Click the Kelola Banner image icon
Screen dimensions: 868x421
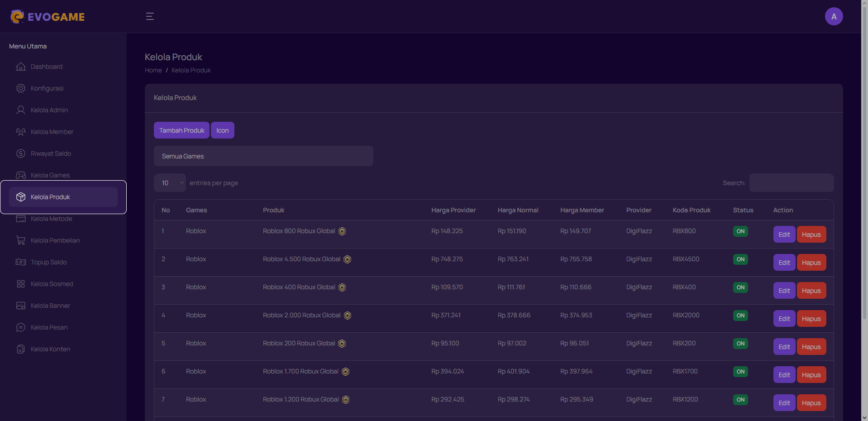click(x=21, y=306)
